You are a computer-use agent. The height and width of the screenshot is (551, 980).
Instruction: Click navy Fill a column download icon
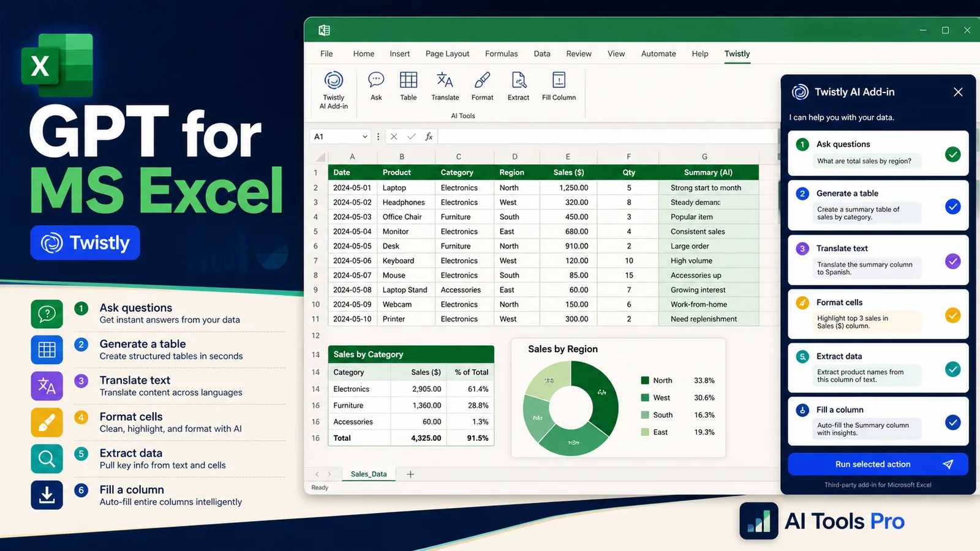tap(47, 495)
